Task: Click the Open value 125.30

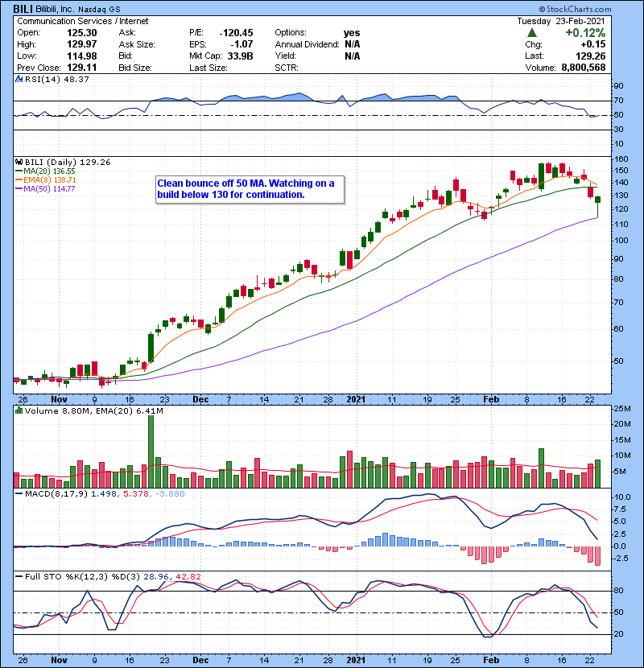Action: pos(82,33)
